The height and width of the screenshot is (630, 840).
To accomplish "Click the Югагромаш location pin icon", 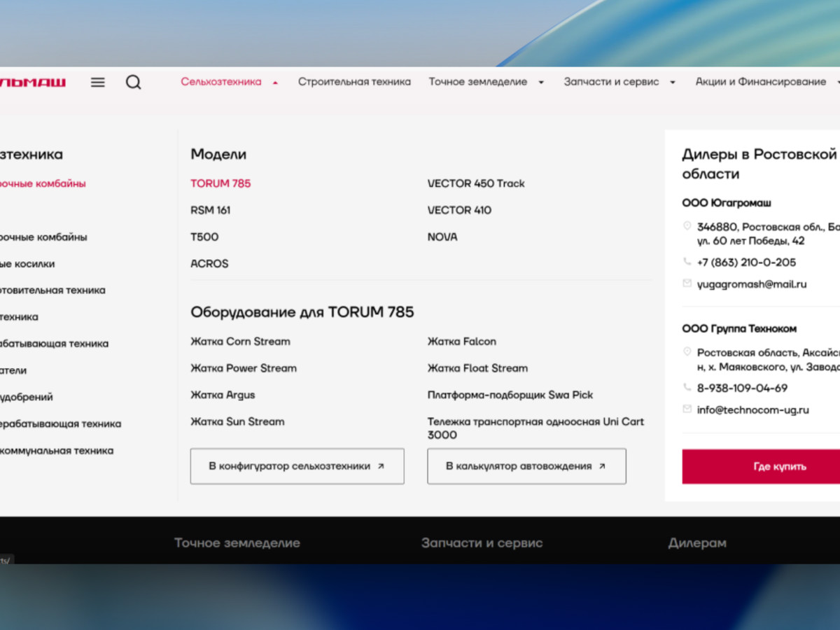I will (x=687, y=226).
